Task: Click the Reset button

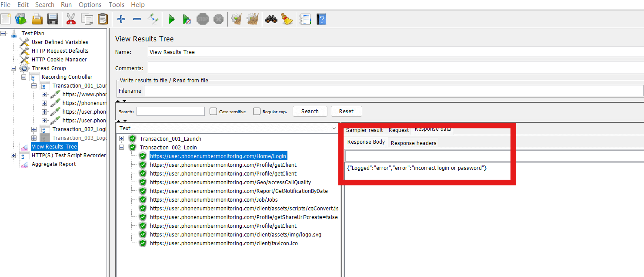Action: click(347, 111)
